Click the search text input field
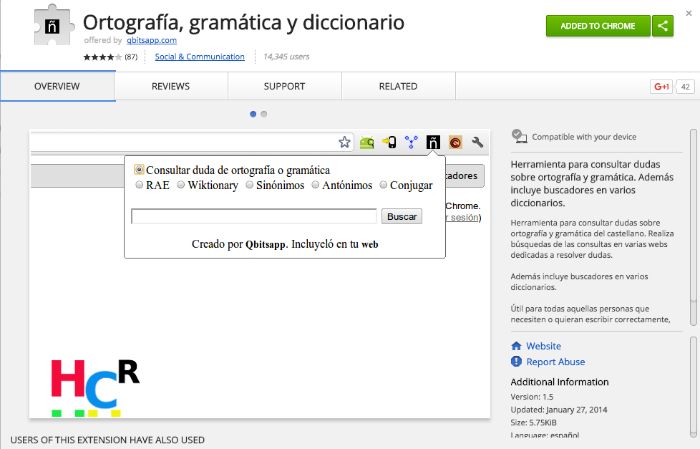The width and height of the screenshot is (700, 449). tap(254, 216)
